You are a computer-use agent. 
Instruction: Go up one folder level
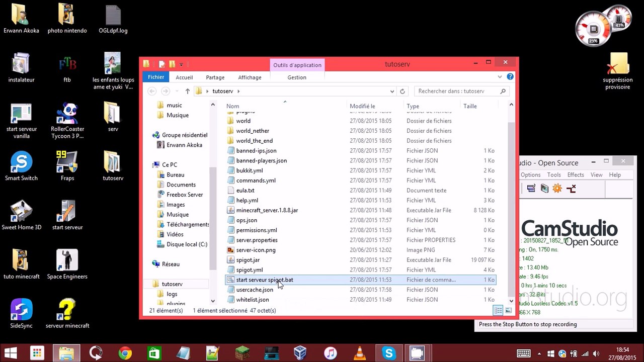188,92
